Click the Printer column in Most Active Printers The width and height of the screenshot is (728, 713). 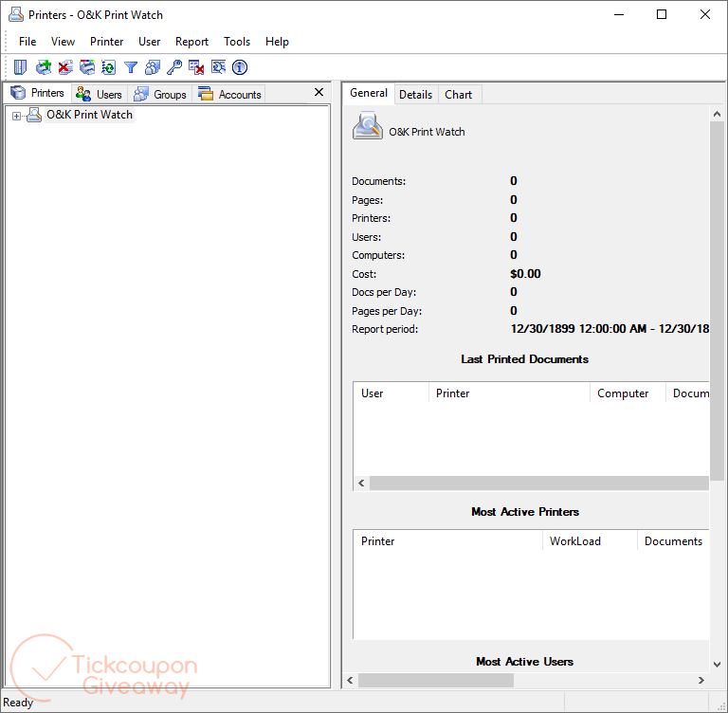pos(448,541)
